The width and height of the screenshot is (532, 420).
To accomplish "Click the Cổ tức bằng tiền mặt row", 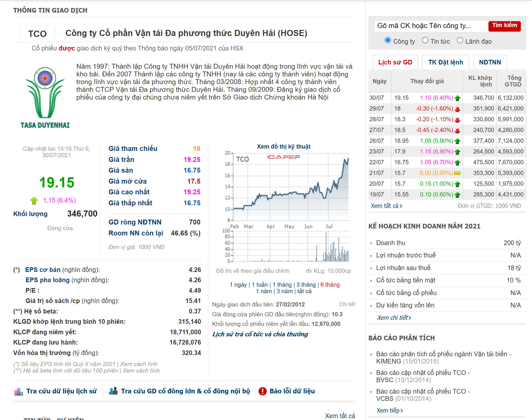I will [x=447, y=280].
